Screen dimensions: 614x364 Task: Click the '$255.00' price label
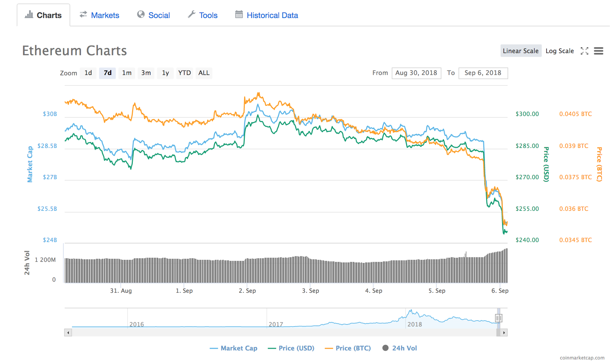click(x=527, y=209)
